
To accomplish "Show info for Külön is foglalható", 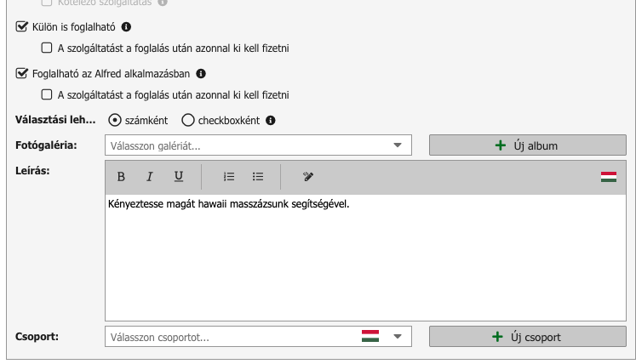I will 126,26.
